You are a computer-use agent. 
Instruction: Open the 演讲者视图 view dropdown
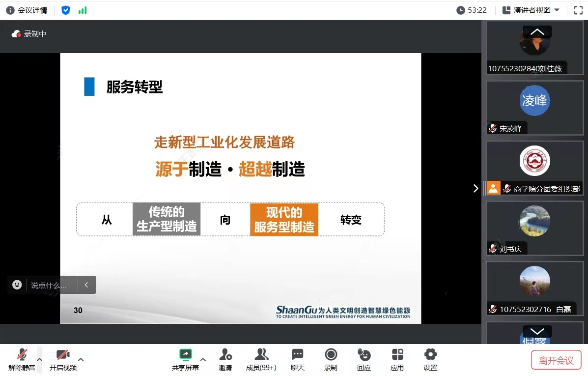tap(532, 10)
